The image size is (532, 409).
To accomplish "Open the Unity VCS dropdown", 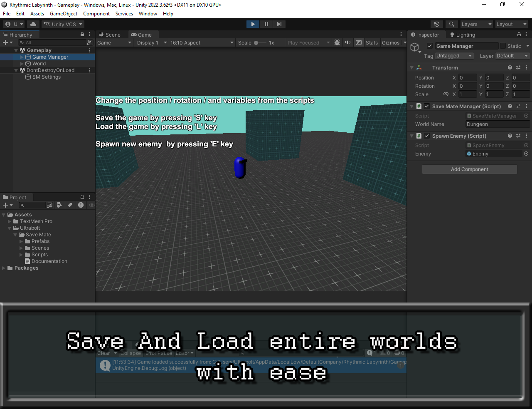I will (x=63, y=24).
